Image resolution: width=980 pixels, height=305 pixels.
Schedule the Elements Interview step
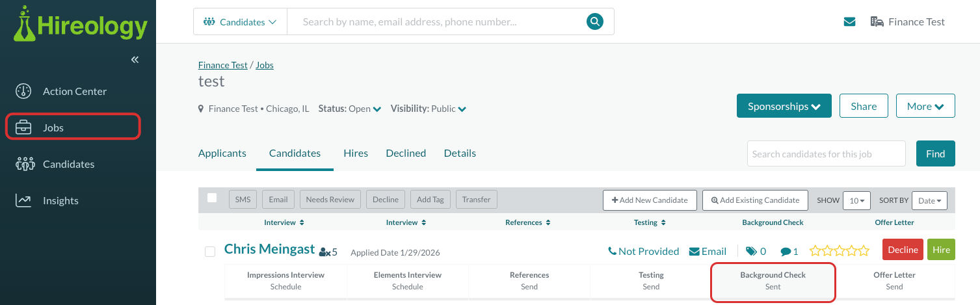pyautogui.click(x=408, y=281)
